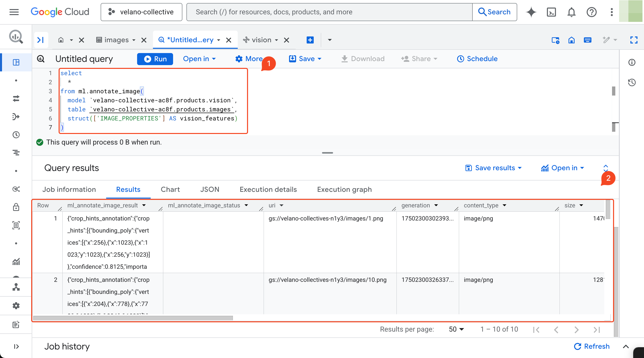Viewport: 644px width, 358px height.
Task: Open the notifications bell
Action: pos(571,12)
